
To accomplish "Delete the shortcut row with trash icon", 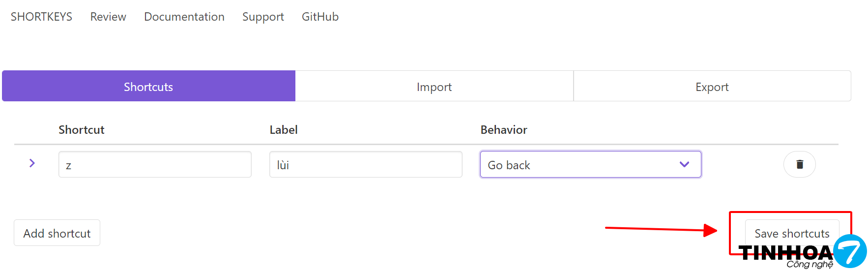I will coord(799,164).
